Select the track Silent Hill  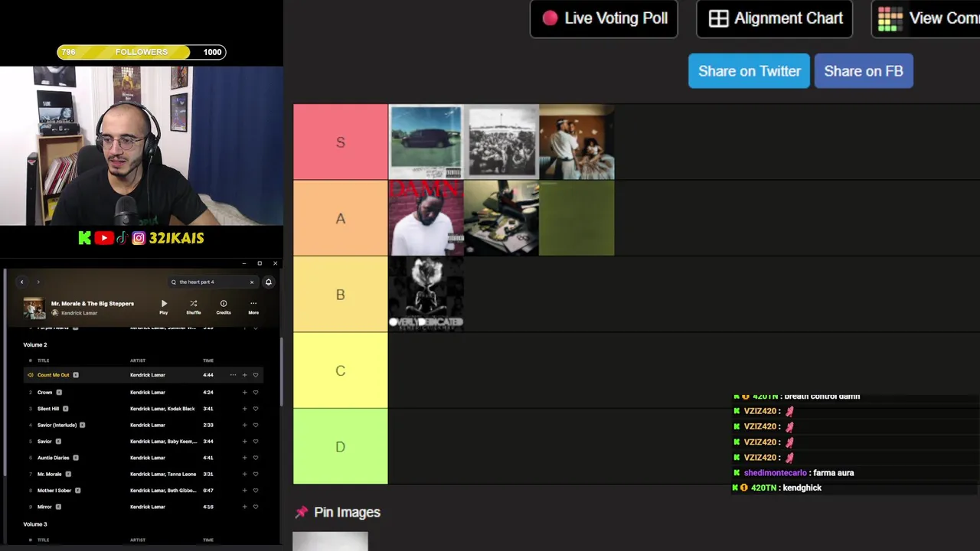48,409
